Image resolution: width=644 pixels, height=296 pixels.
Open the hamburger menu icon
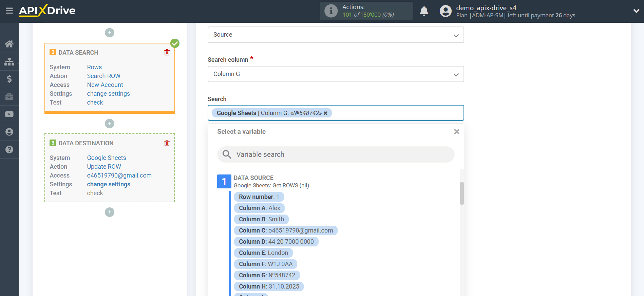(9, 11)
